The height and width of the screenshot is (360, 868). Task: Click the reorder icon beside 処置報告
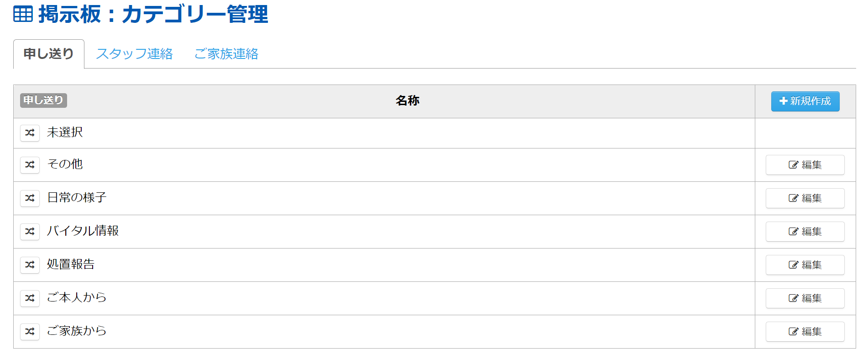coord(30,265)
